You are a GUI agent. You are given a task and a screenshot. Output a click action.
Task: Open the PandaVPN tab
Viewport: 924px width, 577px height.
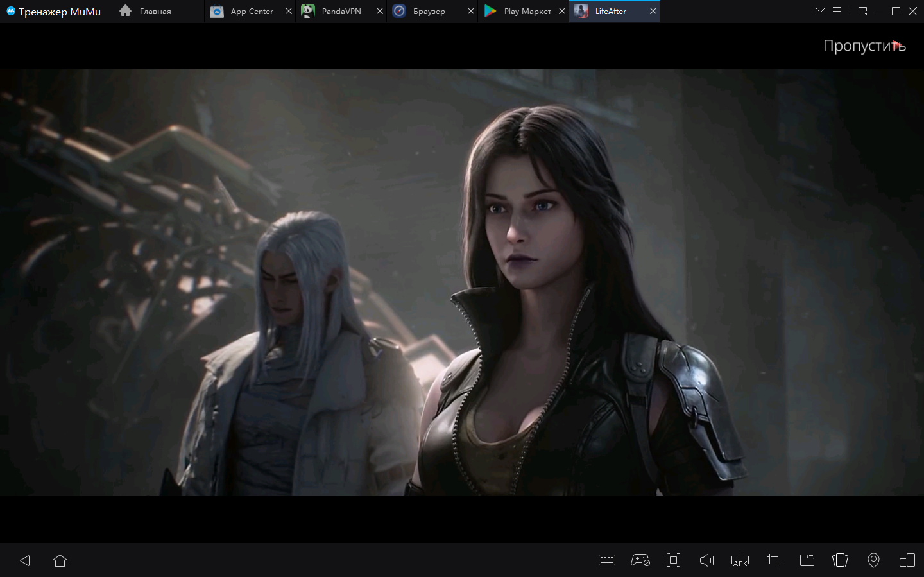click(x=341, y=12)
